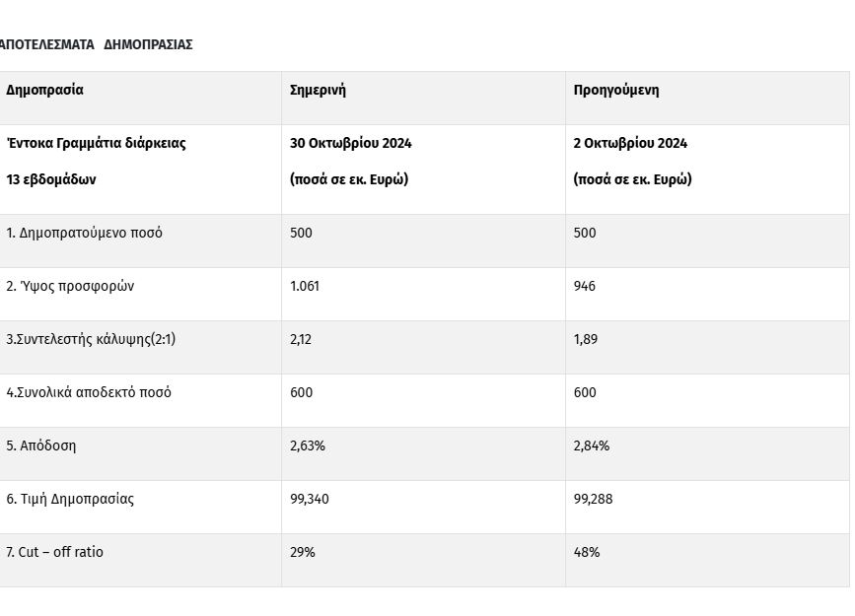Click the Συνολικά αποδεκτό ποσό row label

pos(88,392)
